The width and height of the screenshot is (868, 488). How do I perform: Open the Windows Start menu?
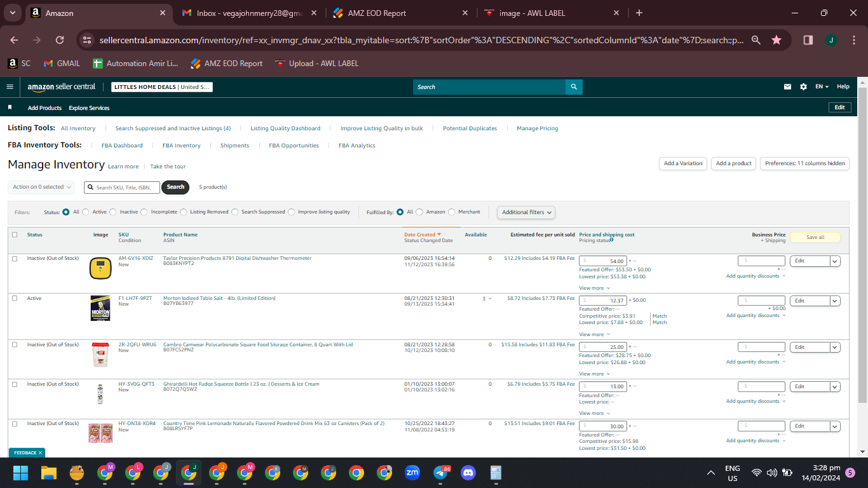point(21,473)
